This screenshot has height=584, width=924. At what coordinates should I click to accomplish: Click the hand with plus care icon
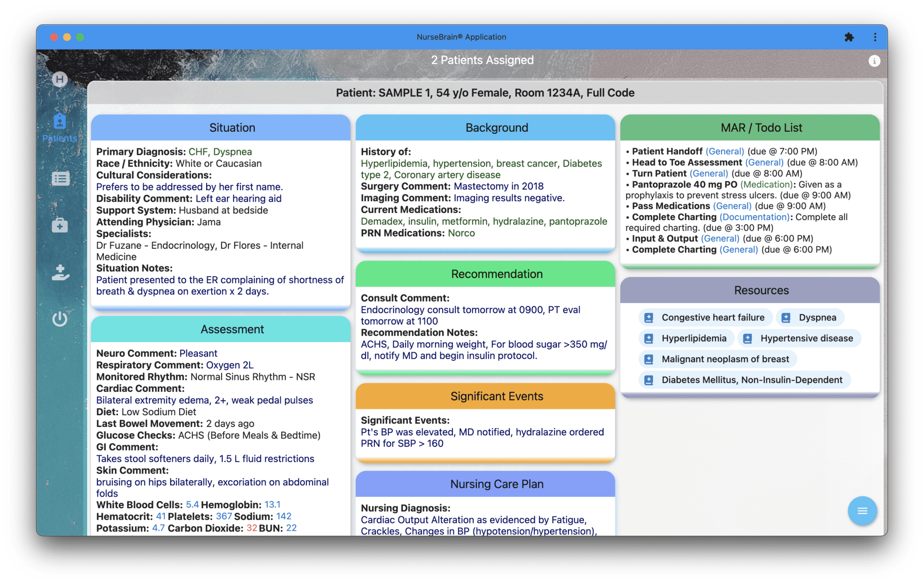[60, 273]
